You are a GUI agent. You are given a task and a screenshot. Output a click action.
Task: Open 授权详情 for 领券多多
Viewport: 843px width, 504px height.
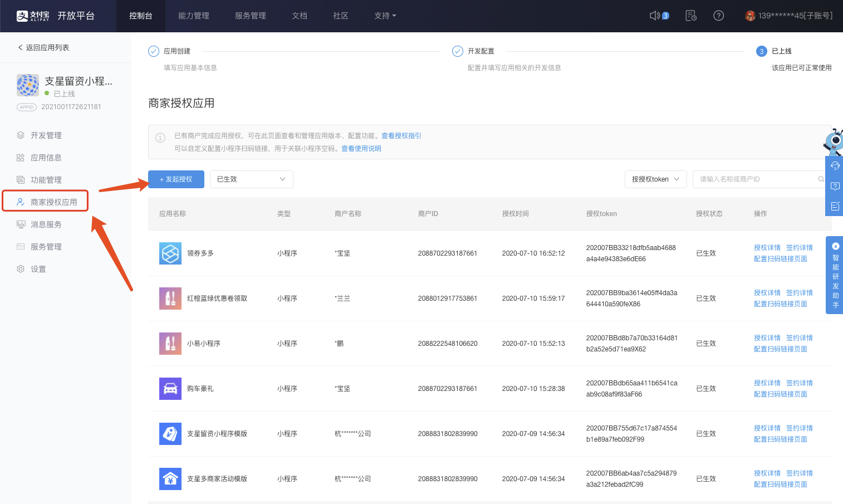tap(767, 248)
